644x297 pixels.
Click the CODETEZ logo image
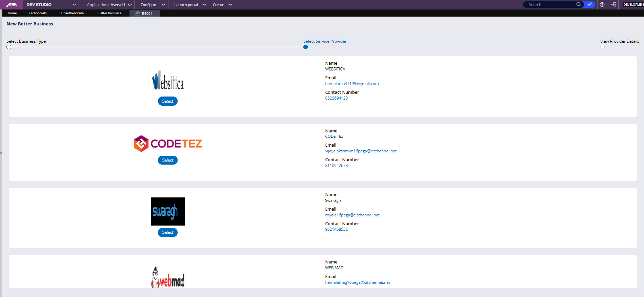pos(168,144)
